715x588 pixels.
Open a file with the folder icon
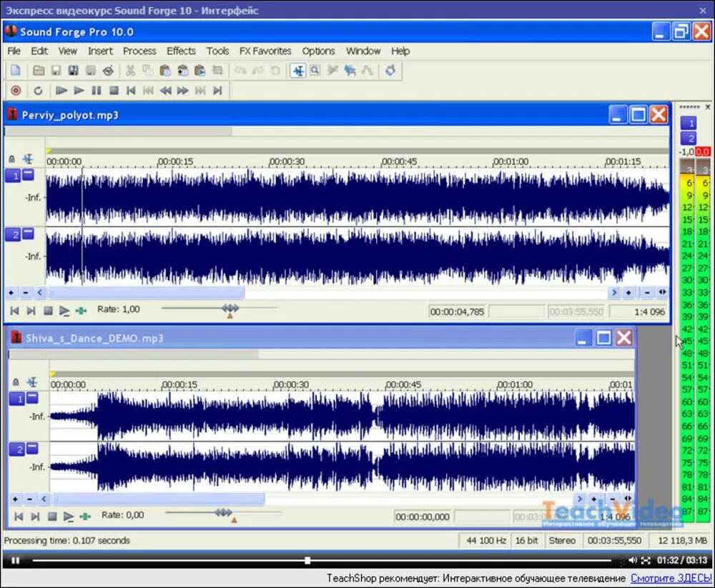coord(39,70)
